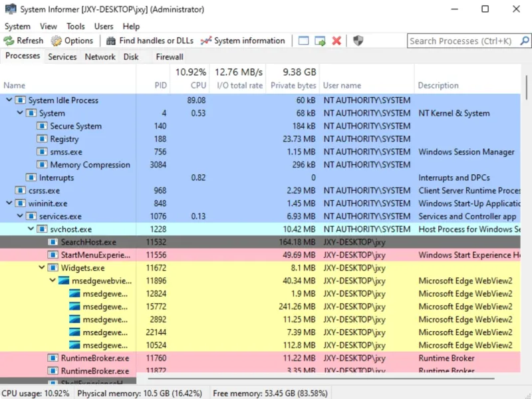Switch to the Services tab
This screenshot has width=532, height=399.
[x=63, y=57]
